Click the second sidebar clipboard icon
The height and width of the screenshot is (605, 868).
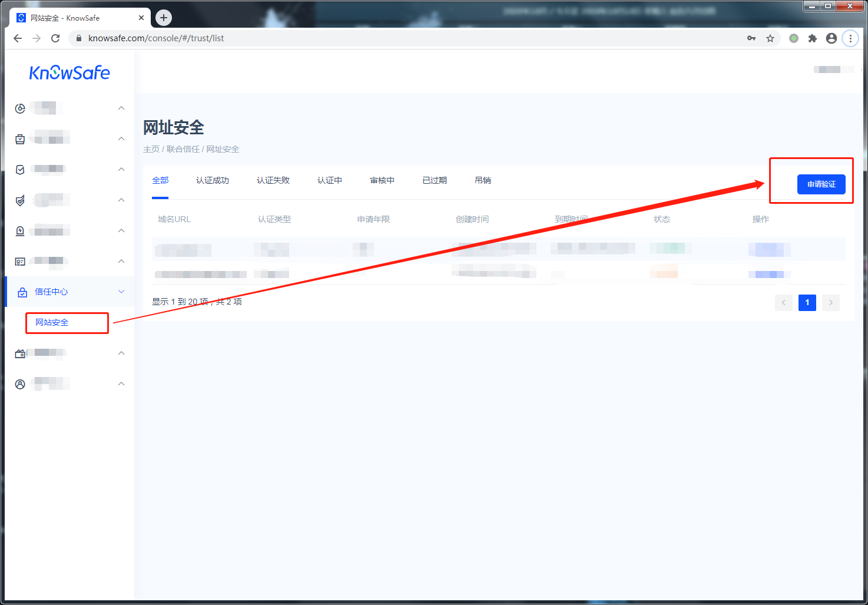point(20,139)
